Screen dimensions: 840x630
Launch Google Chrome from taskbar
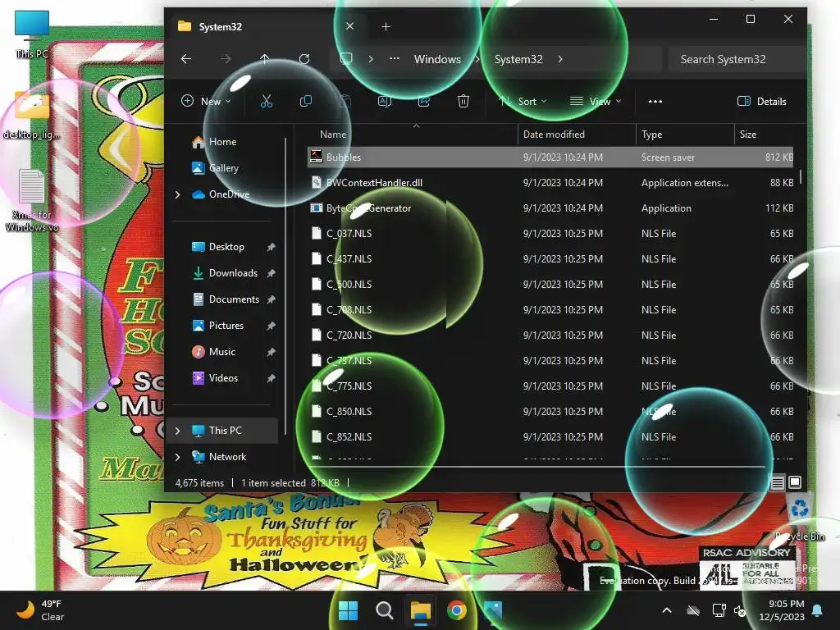[x=456, y=610]
